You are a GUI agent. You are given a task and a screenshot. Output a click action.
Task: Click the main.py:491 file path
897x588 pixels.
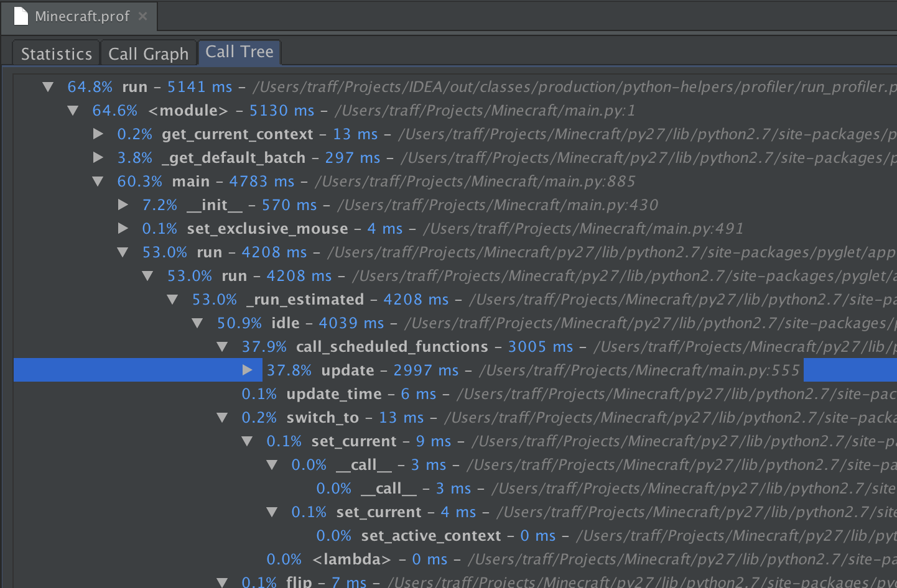(x=583, y=229)
